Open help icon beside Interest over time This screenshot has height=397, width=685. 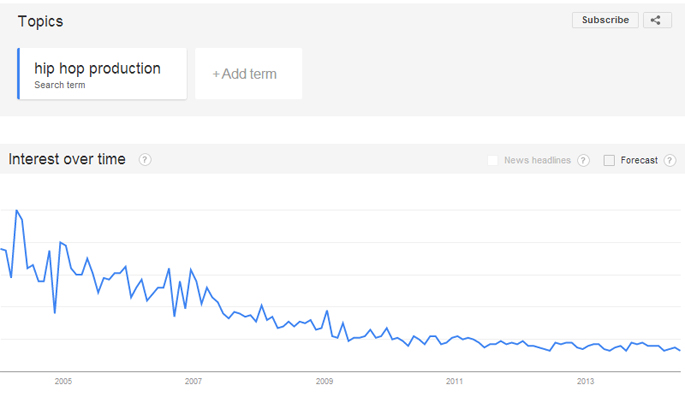click(145, 160)
